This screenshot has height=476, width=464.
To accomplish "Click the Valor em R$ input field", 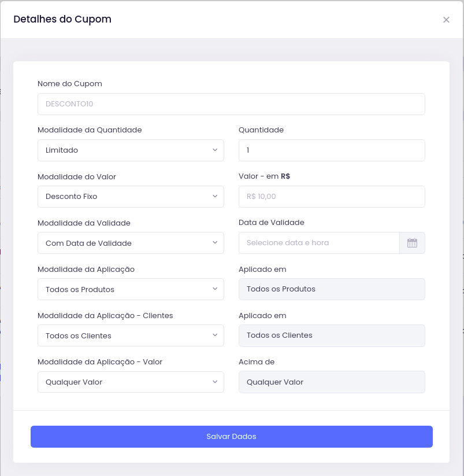I will (332, 197).
